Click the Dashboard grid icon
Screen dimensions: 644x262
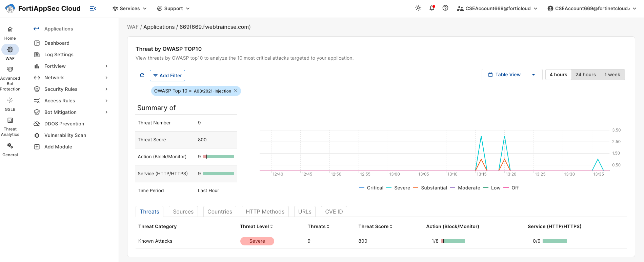pos(37,43)
